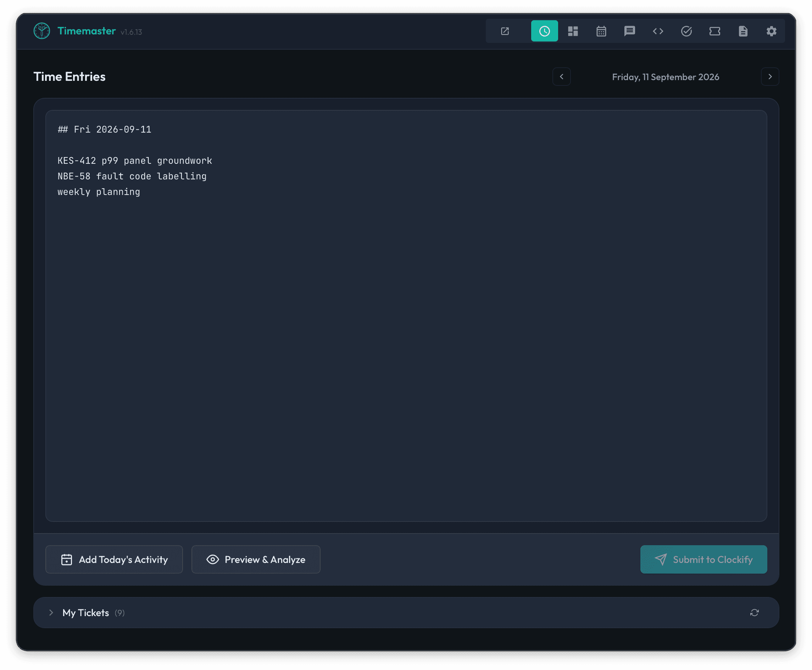Go to the next day
Image resolution: width=812 pixels, height=670 pixels.
(x=769, y=77)
